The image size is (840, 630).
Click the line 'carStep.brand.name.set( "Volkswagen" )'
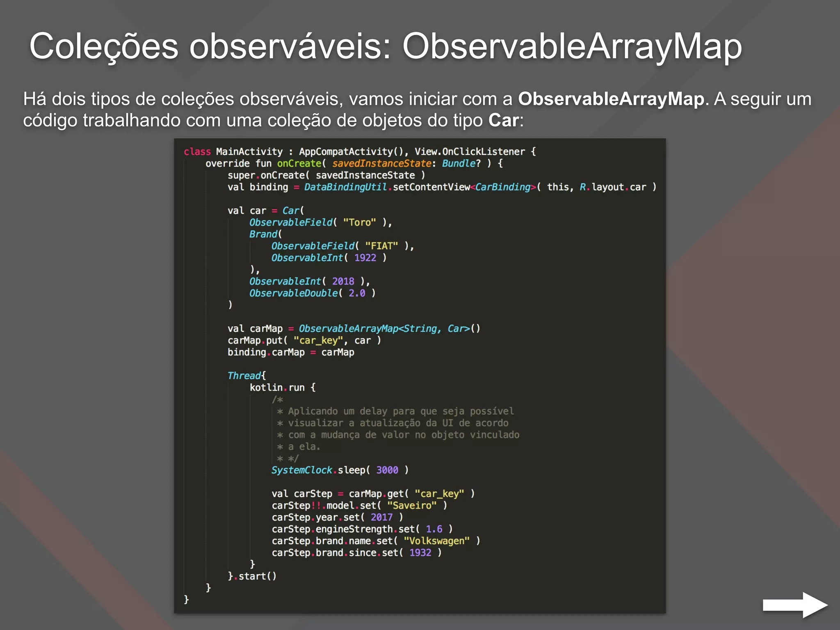[x=376, y=541]
